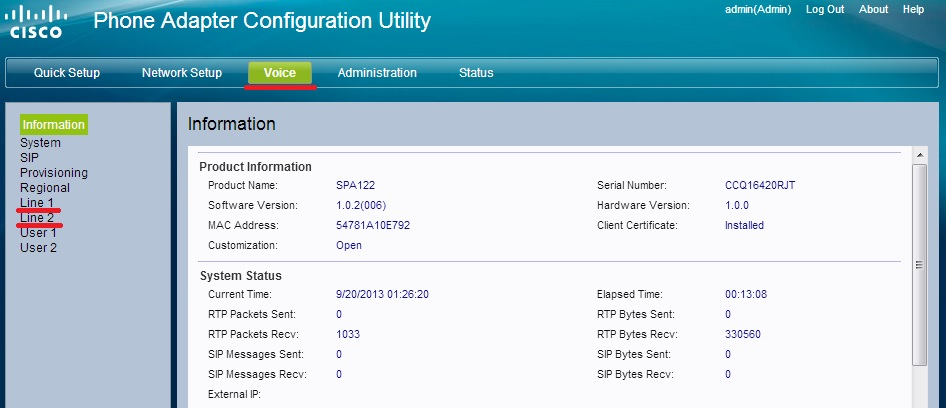The width and height of the screenshot is (946, 408).
Task: Click Hardware Version value 1.0.0
Action: (x=737, y=205)
